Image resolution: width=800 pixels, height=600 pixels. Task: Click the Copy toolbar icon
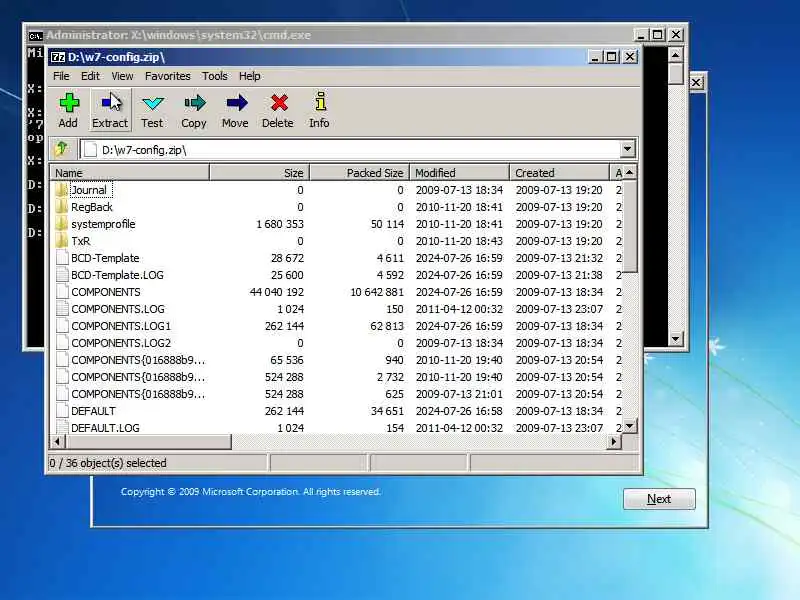coord(194,110)
